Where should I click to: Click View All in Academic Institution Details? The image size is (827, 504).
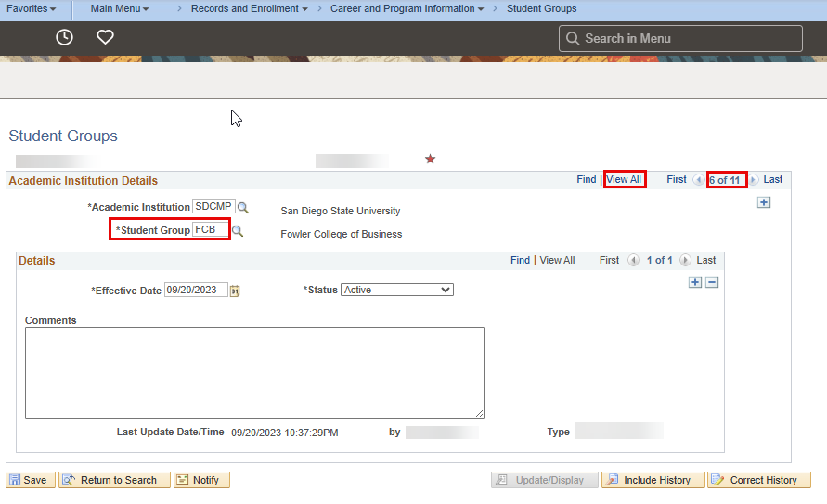624,180
